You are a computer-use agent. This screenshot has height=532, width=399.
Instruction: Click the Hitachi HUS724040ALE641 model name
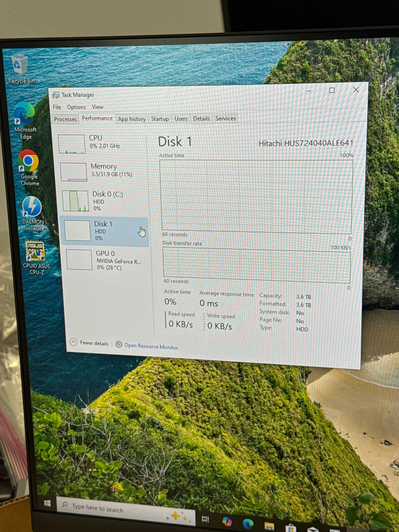point(306,143)
